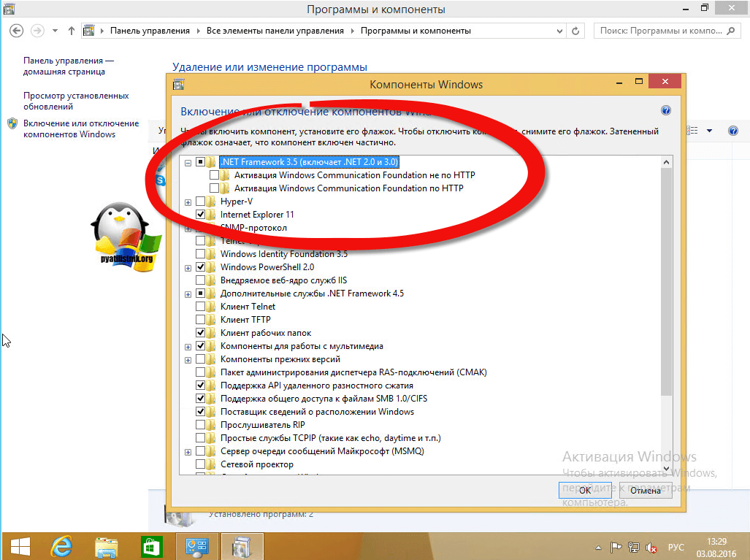This screenshot has width=750, height=560.
Task: Open help in Programs and Features window
Action: pos(732,131)
